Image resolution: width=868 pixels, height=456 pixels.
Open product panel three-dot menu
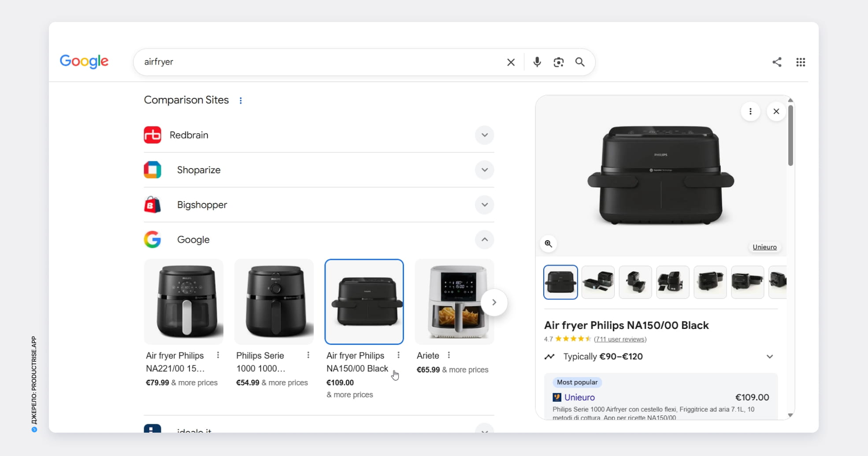tap(750, 112)
